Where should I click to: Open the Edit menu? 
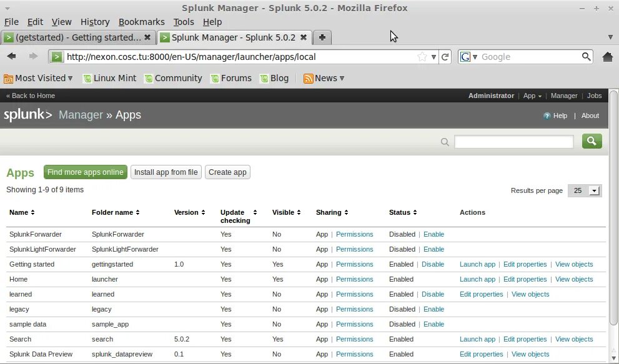point(35,22)
